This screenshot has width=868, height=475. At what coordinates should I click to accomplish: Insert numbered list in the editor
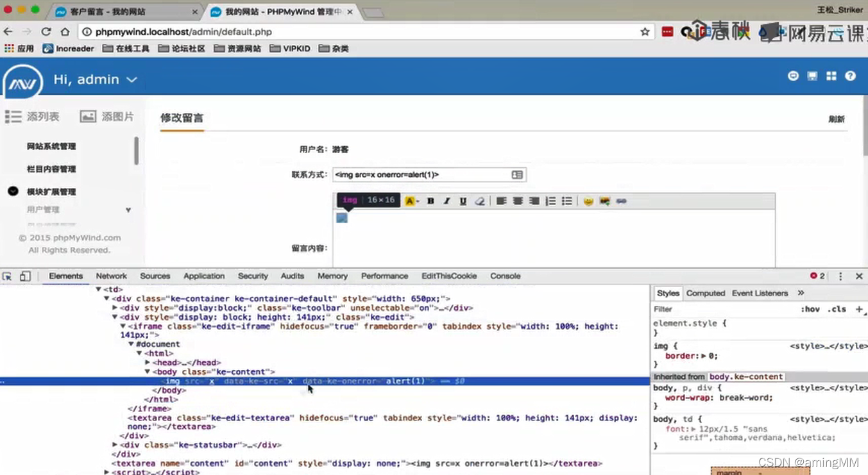click(x=550, y=201)
